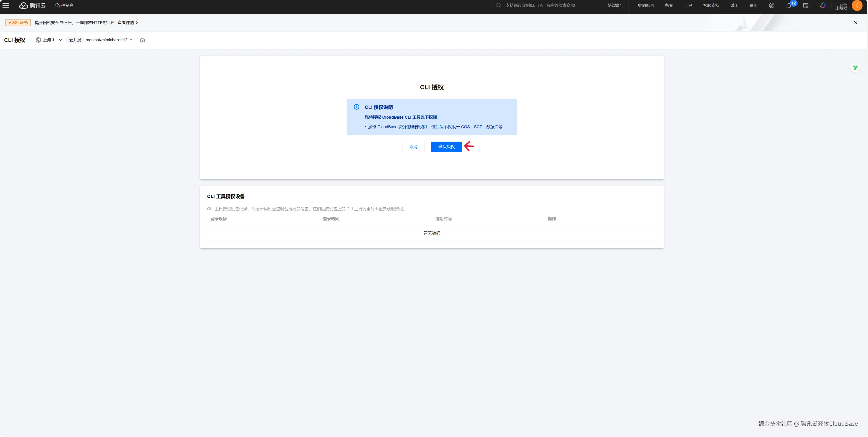Image resolution: width=868 pixels, height=437 pixels.
Task: Click the Tencent Cloud logo
Action: click(32, 5)
